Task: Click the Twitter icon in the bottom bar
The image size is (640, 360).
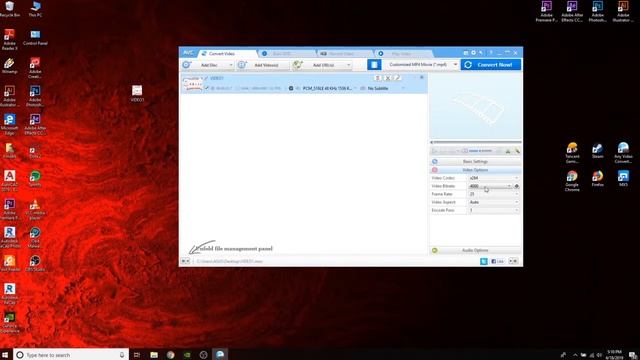Action: pos(484,261)
